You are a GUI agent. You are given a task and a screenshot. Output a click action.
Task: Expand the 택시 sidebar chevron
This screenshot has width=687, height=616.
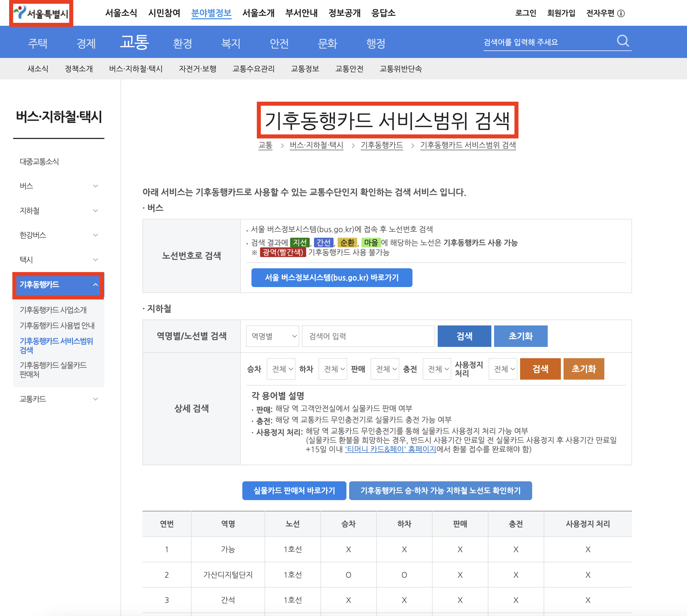(x=96, y=260)
